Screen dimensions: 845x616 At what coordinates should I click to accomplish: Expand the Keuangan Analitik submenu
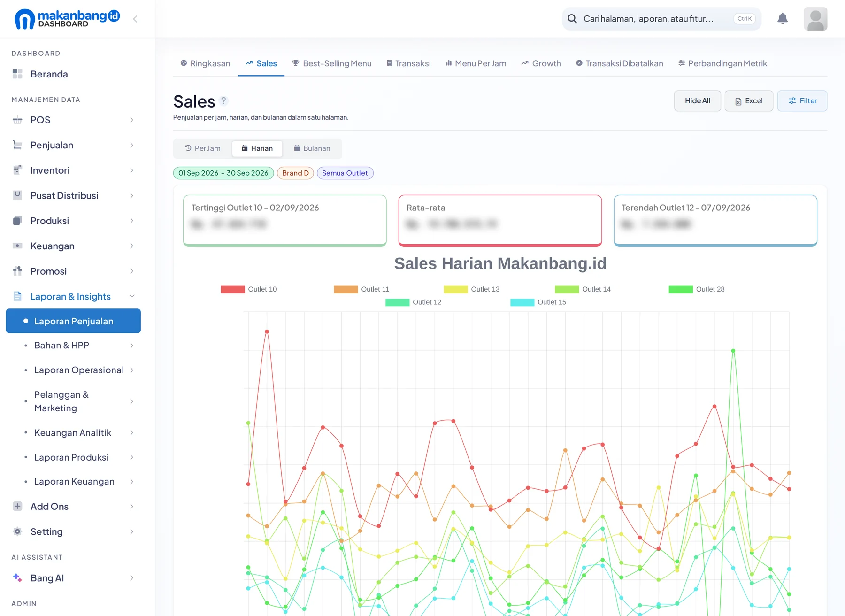pyautogui.click(x=132, y=432)
